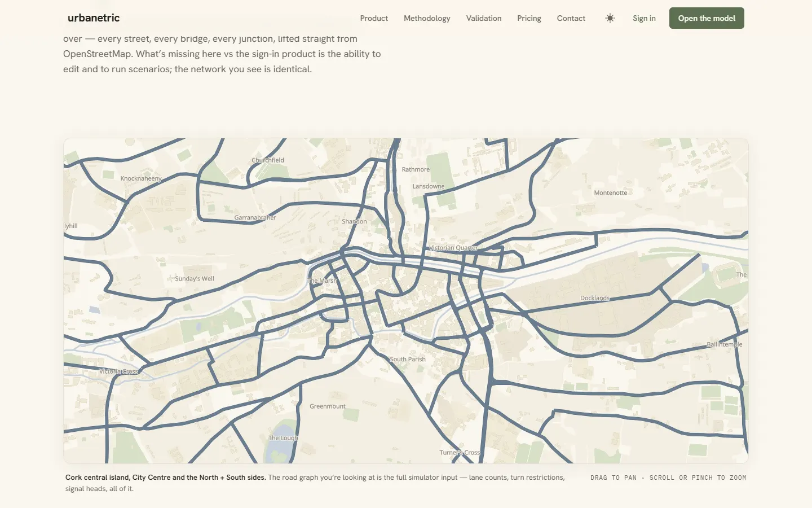Screen dimensions: 812x508
Task: Go to the Methodology page
Action: (x=427, y=18)
